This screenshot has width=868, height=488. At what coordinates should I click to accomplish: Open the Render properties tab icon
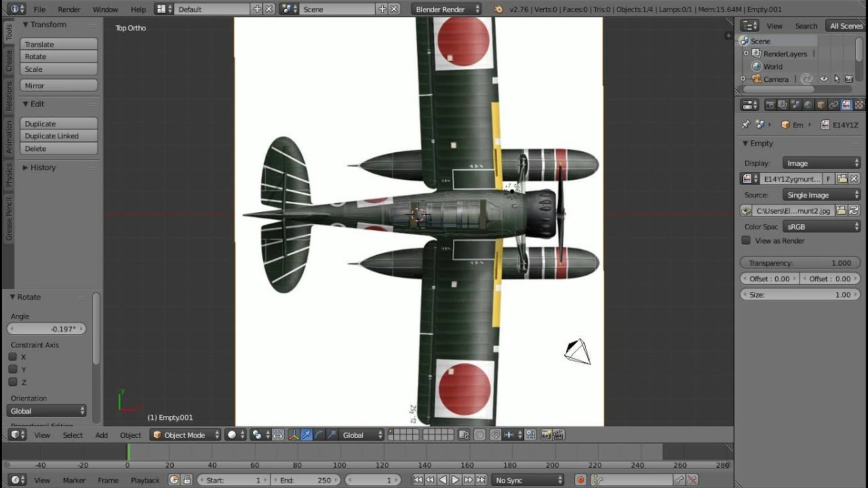click(770, 105)
